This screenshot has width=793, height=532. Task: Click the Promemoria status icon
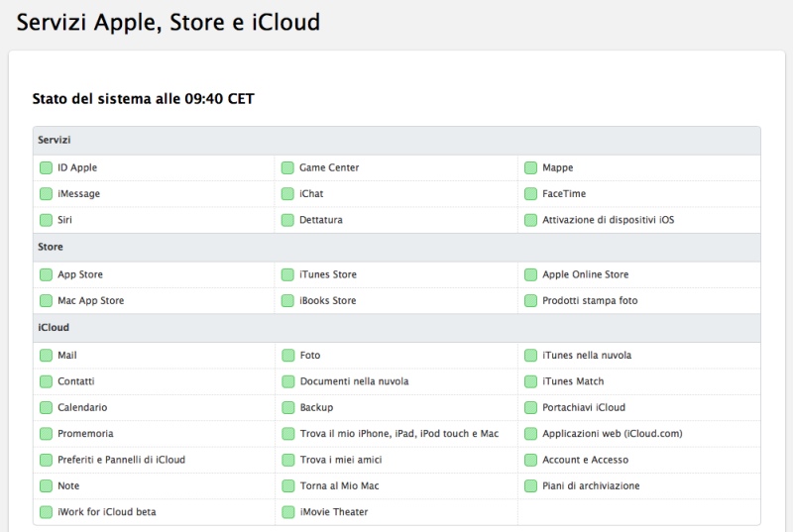pos(46,434)
